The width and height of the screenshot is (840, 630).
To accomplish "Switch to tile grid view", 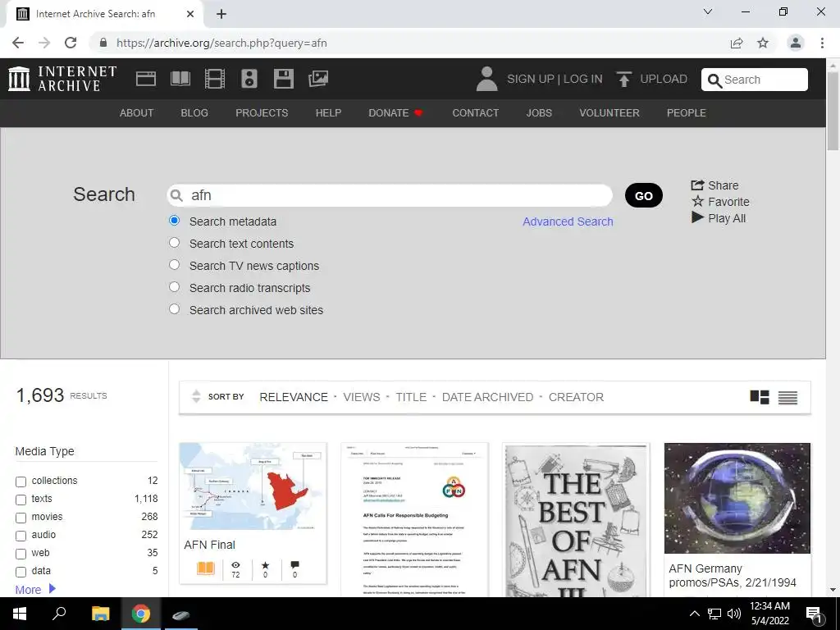I will (x=759, y=397).
